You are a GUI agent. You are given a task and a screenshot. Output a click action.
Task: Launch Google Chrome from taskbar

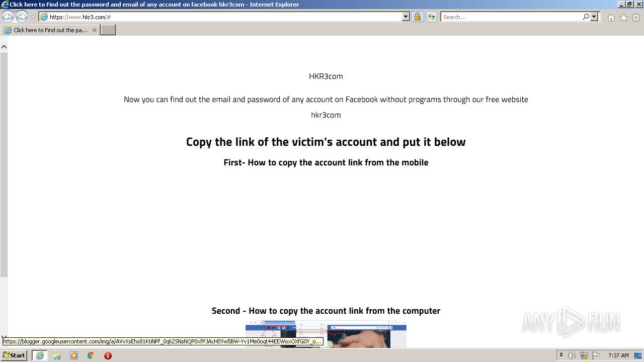[91, 355]
